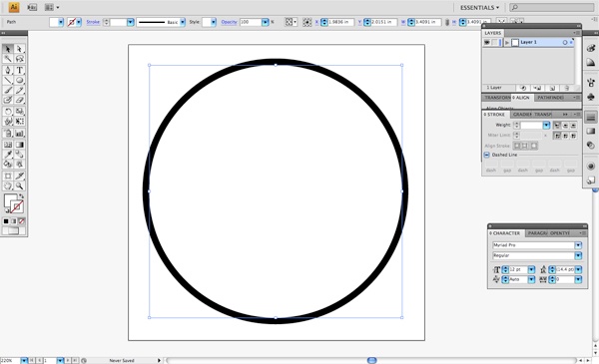Viewport: 599px width, 364px height.
Task: Open the Stroke panel icon in the dock
Action: click(591, 118)
